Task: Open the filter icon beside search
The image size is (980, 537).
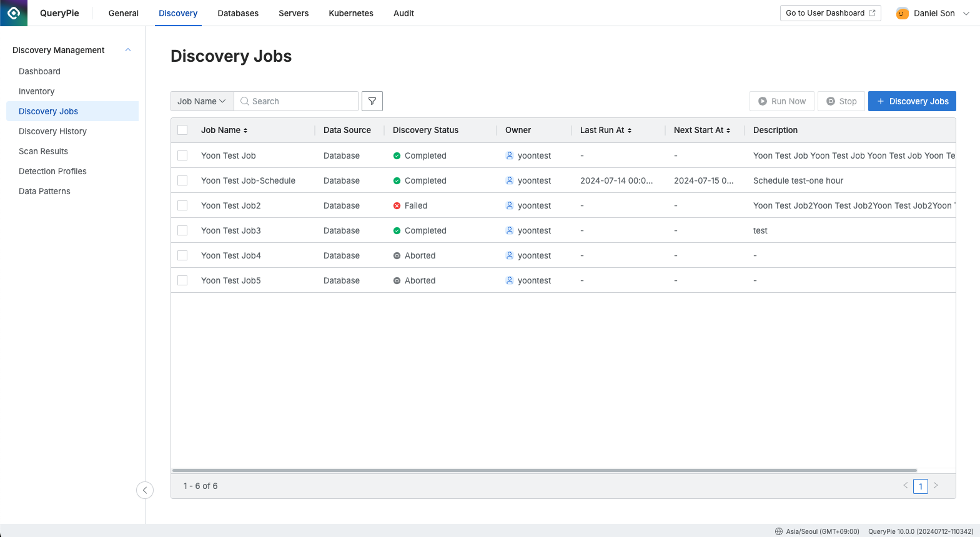Action: pos(372,101)
